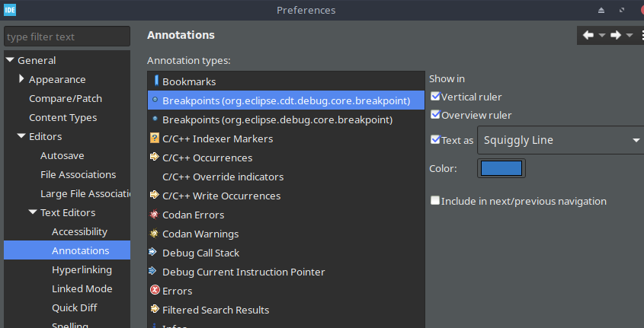This screenshot has width=644, height=328.
Task: Select Compare/Patch preference page
Action: [66, 98]
